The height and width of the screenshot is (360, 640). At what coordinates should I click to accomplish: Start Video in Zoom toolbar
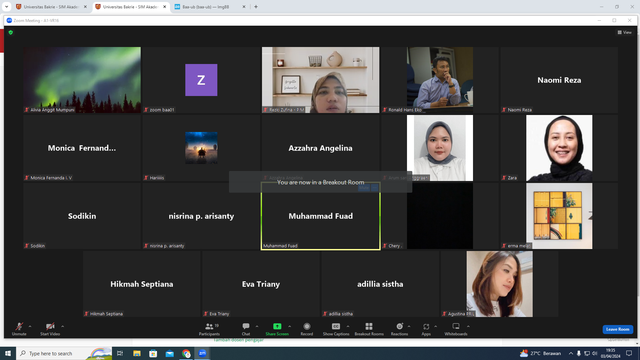coord(50,329)
